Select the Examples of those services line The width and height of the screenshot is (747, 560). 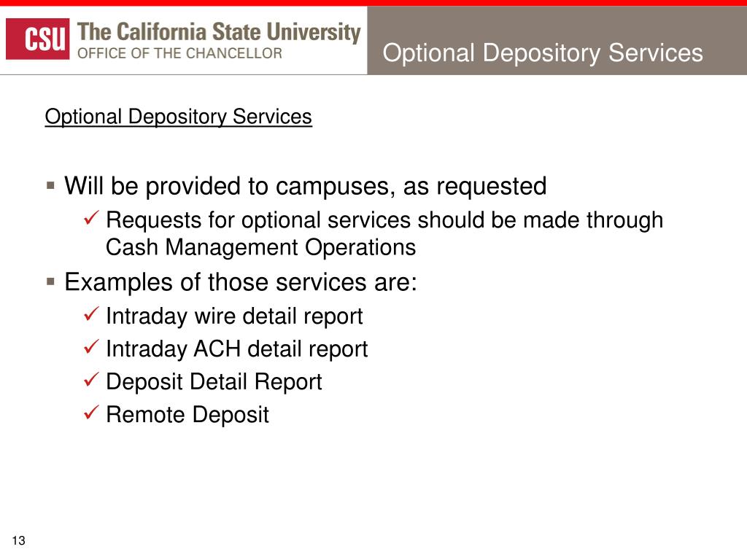point(241,282)
